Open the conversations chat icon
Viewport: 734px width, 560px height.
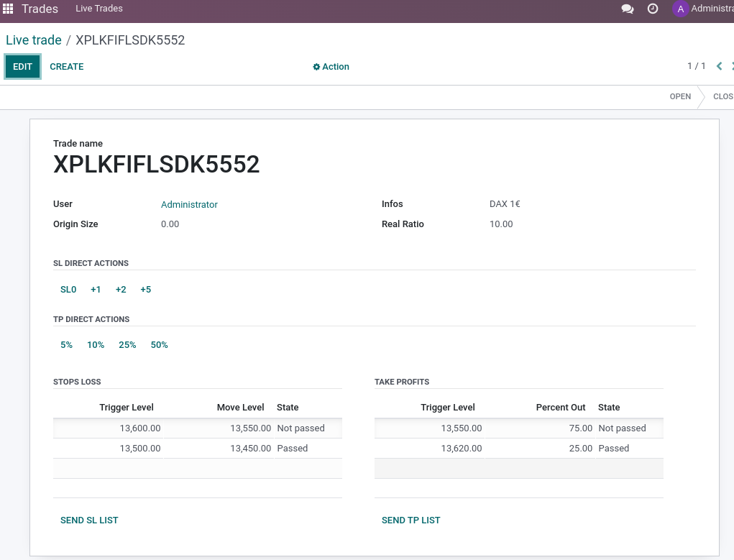pyautogui.click(x=628, y=9)
